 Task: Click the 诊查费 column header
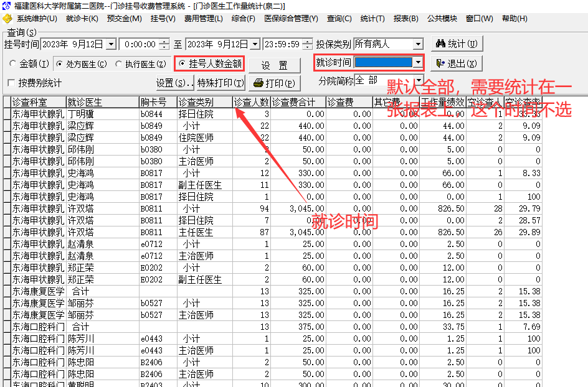(349, 102)
